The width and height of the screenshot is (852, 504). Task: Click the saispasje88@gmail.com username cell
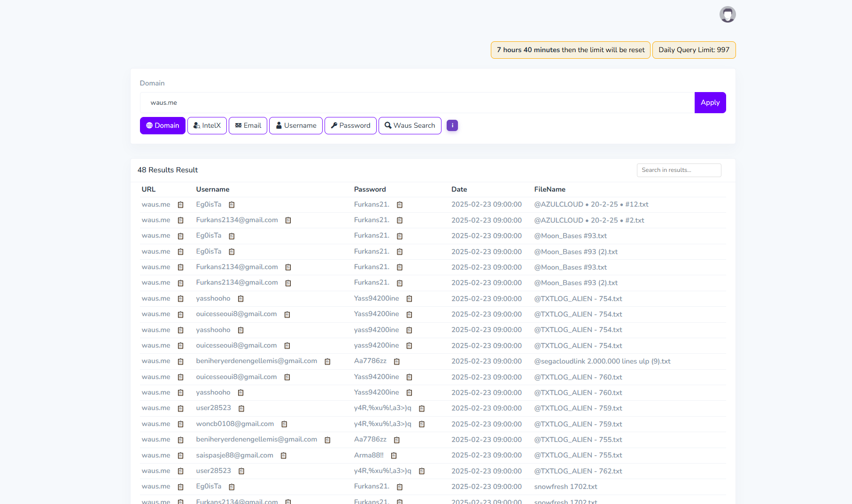[x=234, y=455]
